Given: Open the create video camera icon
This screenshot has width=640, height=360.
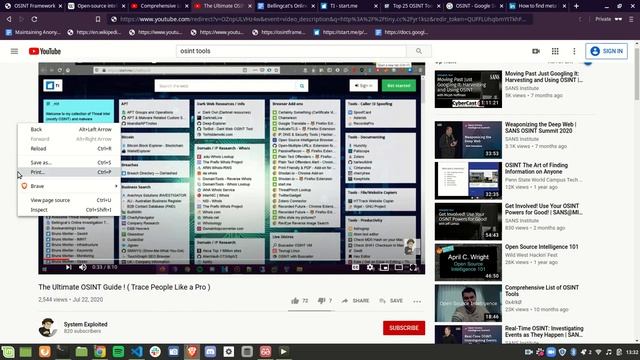Looking at the screenshot, I should 536,51.
